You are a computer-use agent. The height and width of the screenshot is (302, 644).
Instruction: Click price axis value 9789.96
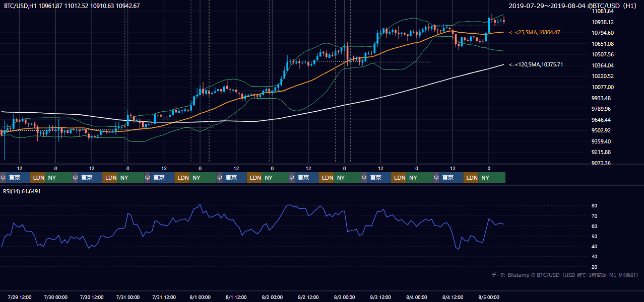[x=603, y=109]
